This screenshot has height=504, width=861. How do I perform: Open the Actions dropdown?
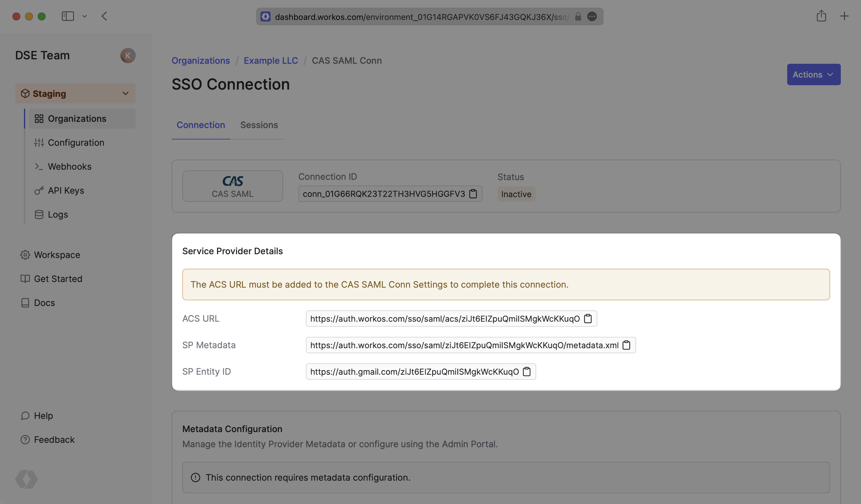point(813,74)
